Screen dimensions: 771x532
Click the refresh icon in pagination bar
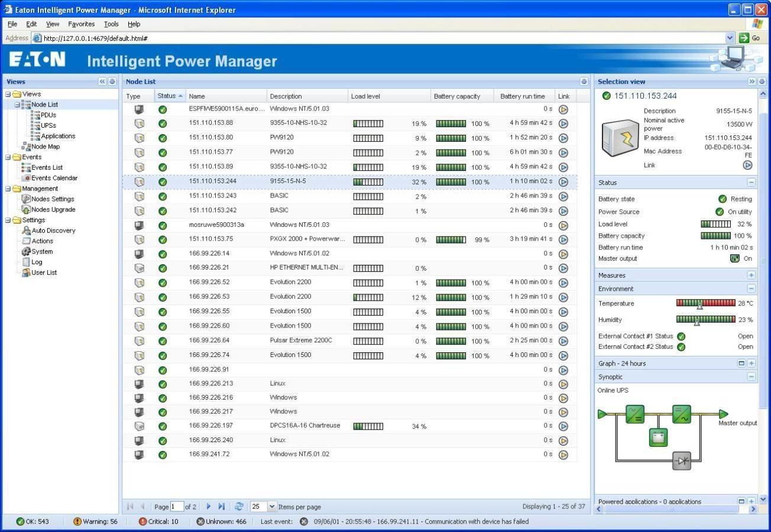pyautogui.click(x=239, y=507)
